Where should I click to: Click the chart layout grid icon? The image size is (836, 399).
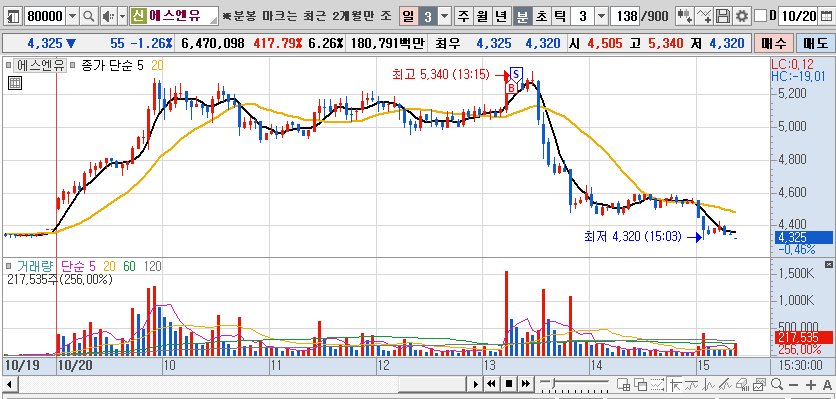coord(623,384)
